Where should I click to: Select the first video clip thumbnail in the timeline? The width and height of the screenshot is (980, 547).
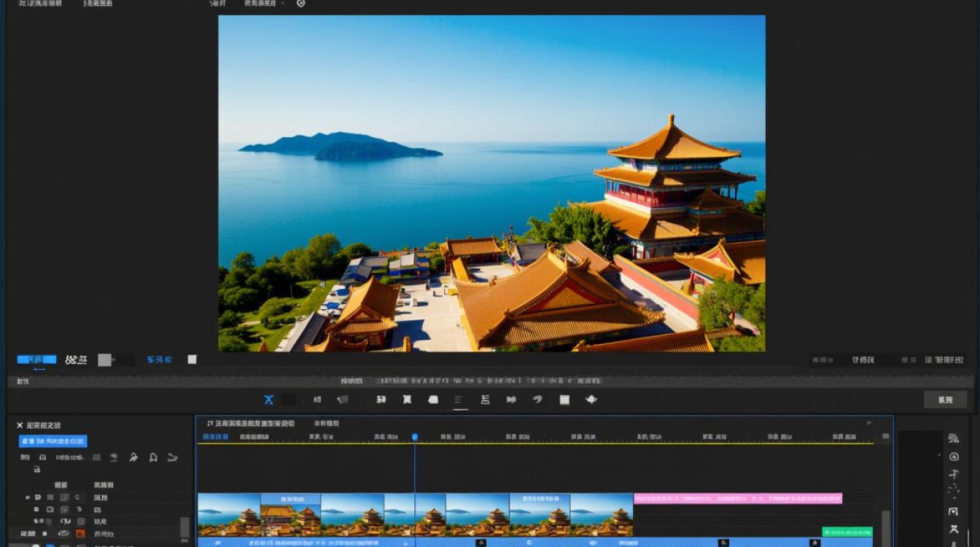[229, 515]
